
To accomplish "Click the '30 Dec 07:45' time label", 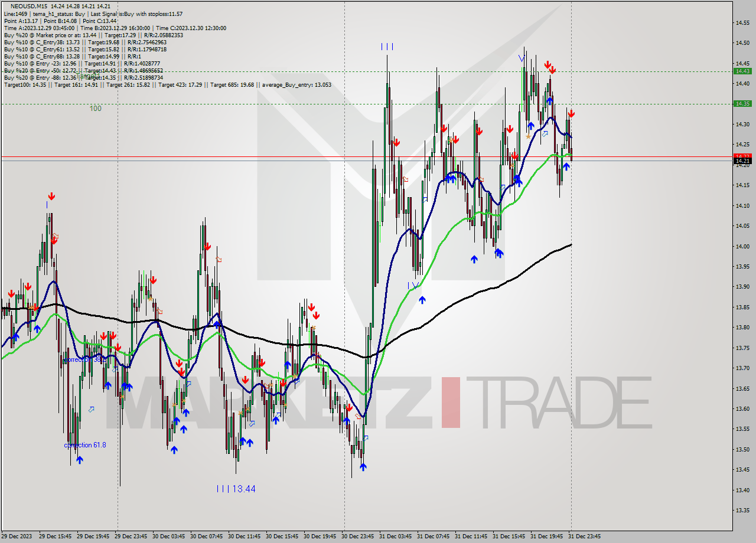I will click(206, 537).
